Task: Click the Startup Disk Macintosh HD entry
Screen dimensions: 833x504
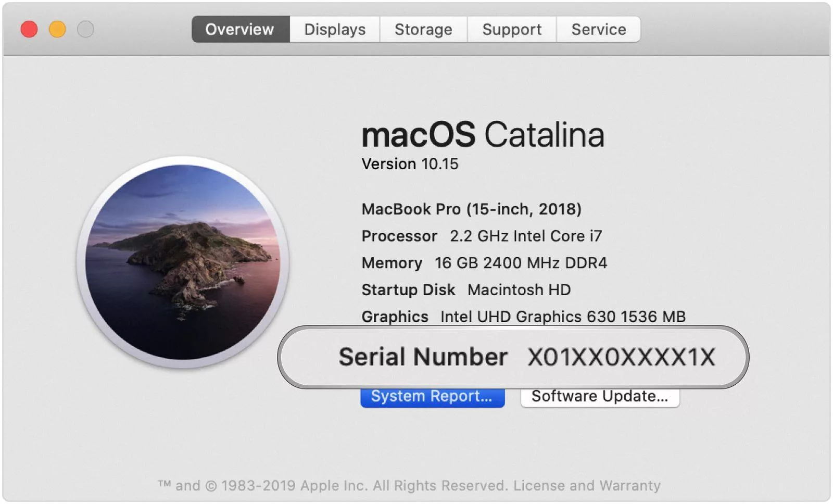Action: click(x=466, y=290)
